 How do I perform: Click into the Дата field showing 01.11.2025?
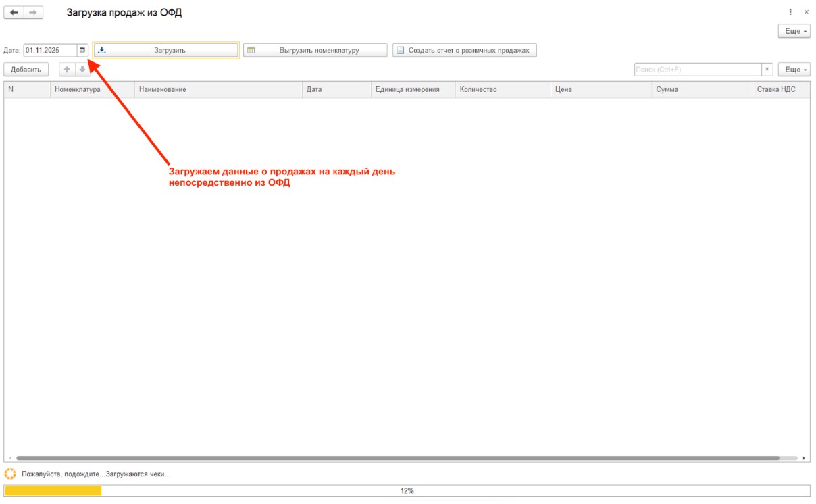point(51,50)
